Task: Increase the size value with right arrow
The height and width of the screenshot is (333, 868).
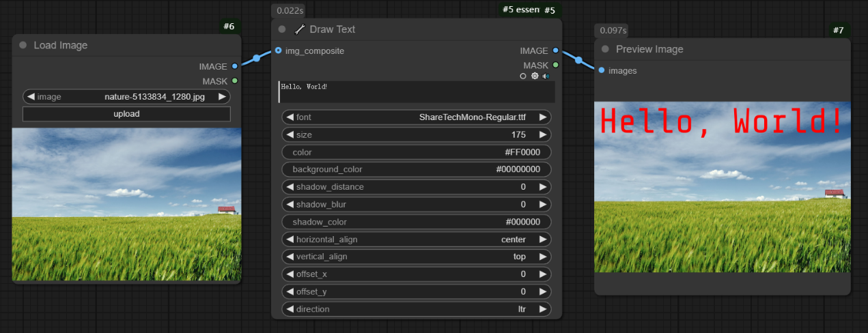Action: 542,135
